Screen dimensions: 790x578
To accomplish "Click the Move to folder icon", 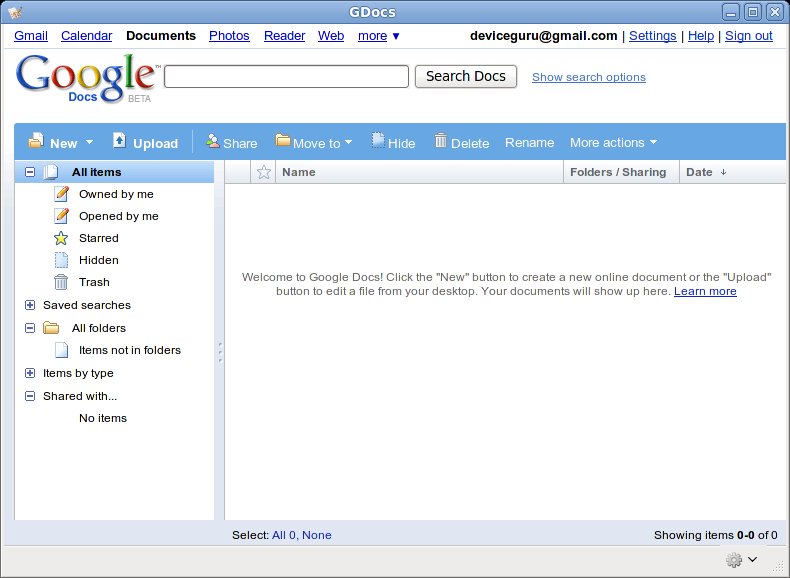I will click(x=283, y=141).
